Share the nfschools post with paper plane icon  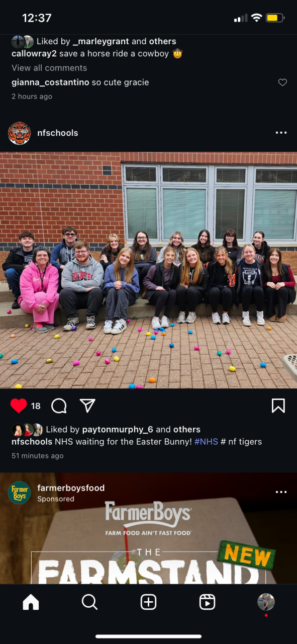[87, 406]
